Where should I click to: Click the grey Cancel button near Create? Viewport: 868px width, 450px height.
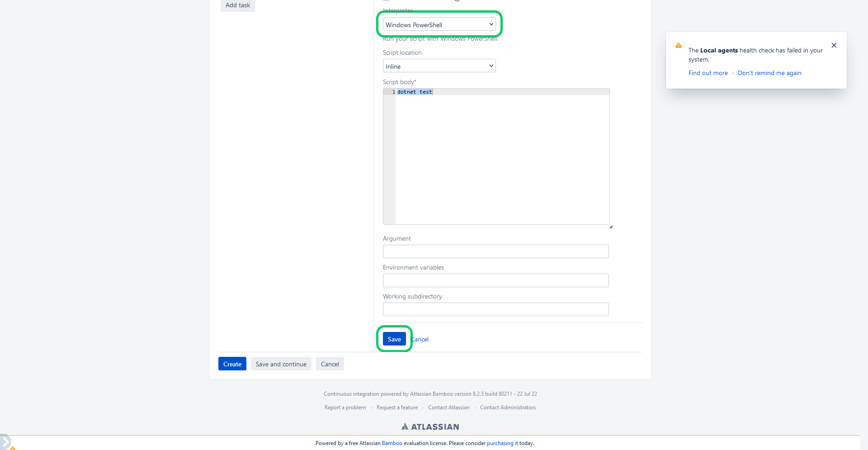coord(330,364)
